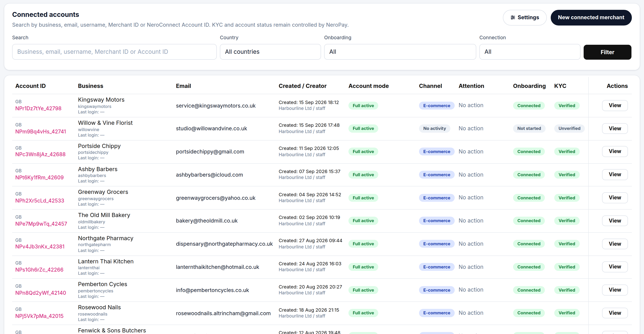Image resolution: width=644 pixels, height=334 pixels.
Task: Click the Filter button
Action: (x=607, y=52)
